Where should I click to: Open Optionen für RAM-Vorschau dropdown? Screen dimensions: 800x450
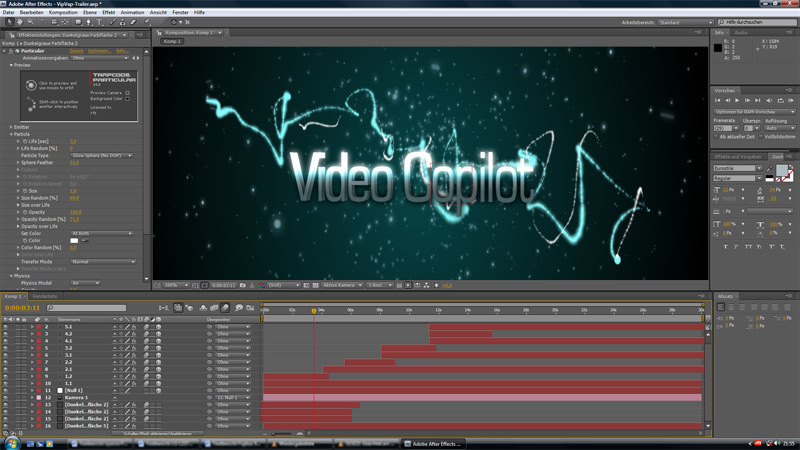(755, 112)
